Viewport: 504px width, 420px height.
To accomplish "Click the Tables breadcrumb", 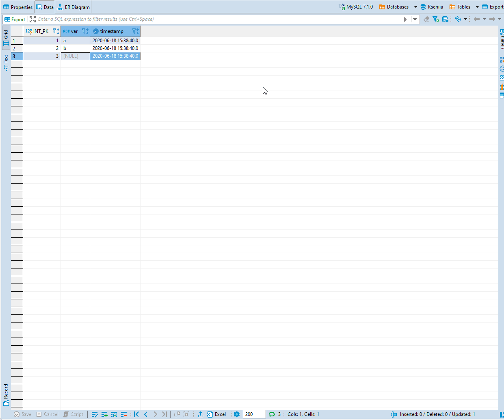I will (x=460, y=7).
